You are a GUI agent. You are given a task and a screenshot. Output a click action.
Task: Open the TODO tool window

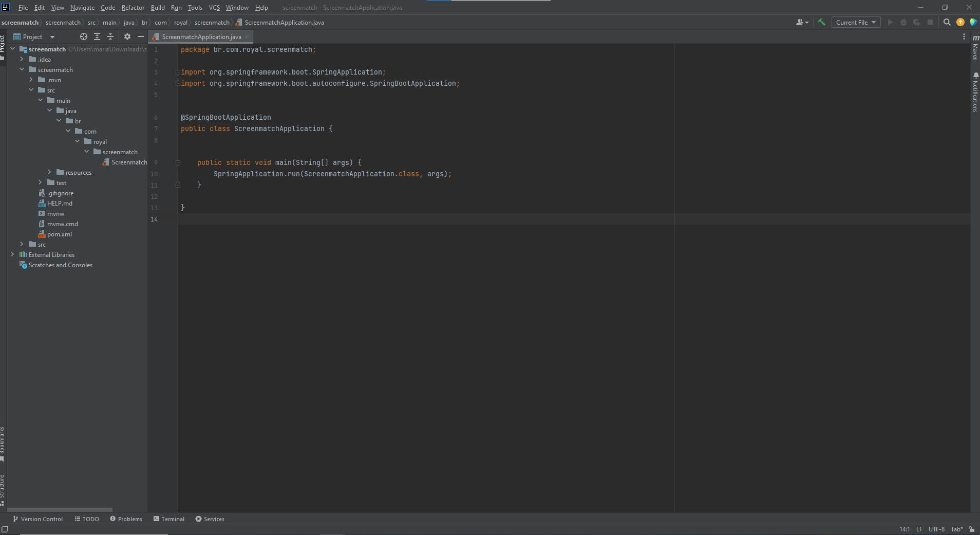click(x=87, y=519)
